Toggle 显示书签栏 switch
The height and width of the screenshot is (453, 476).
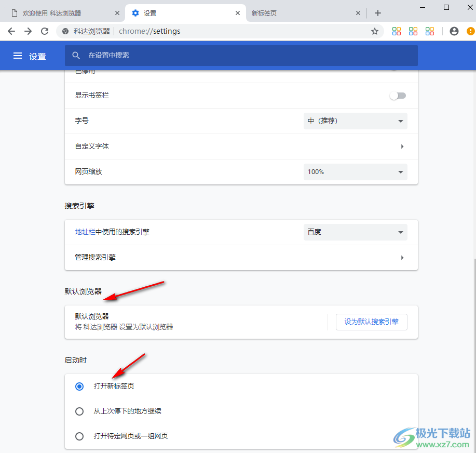(x=398, y=96)
